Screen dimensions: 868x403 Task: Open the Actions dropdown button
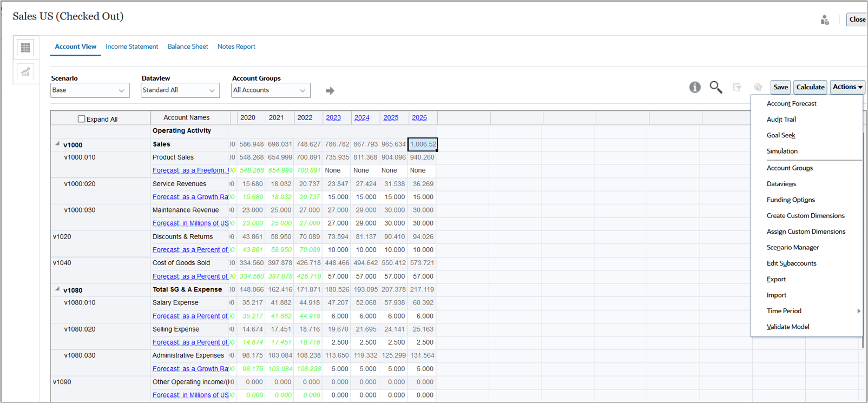(847, 87)
